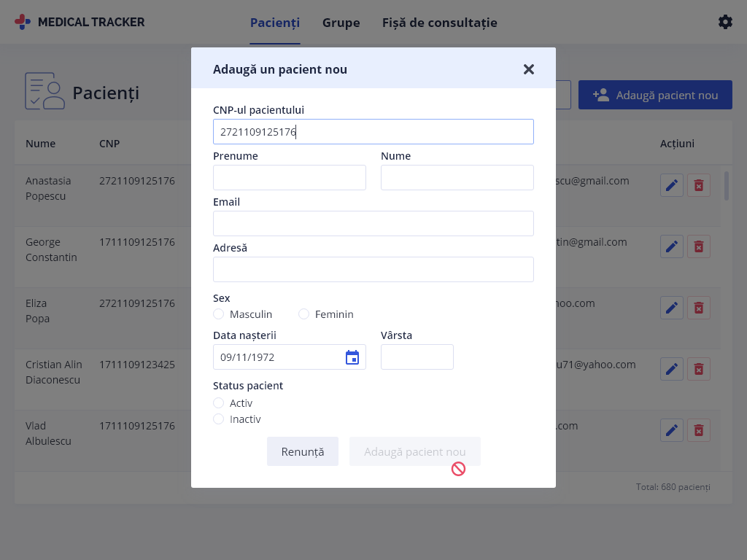The height and width of the screenshot is (560, 747).
Task: Open the Fișă de consultație tab
Action: [x=439, y=23]
